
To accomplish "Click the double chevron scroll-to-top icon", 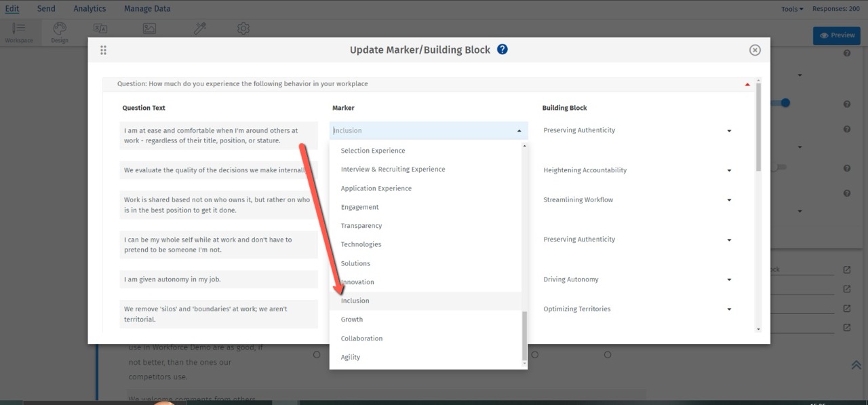I will tap(856, 365).
